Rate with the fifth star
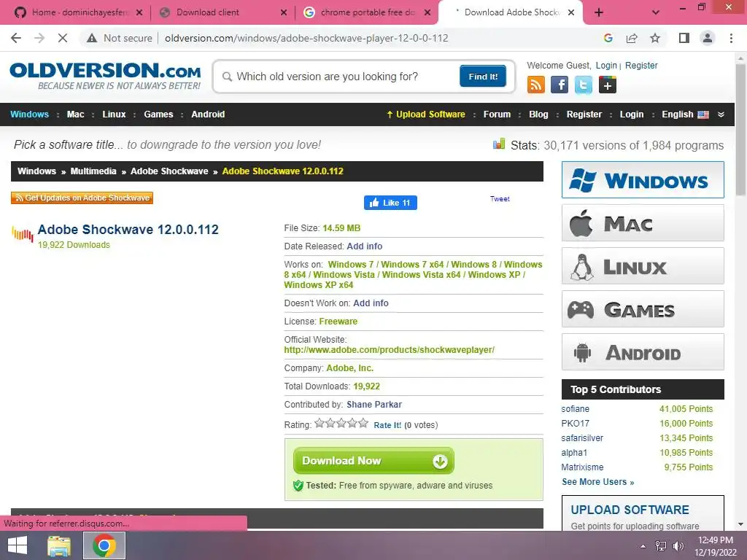This screenshot has width=747, height=560. click(x=363, y=423)
